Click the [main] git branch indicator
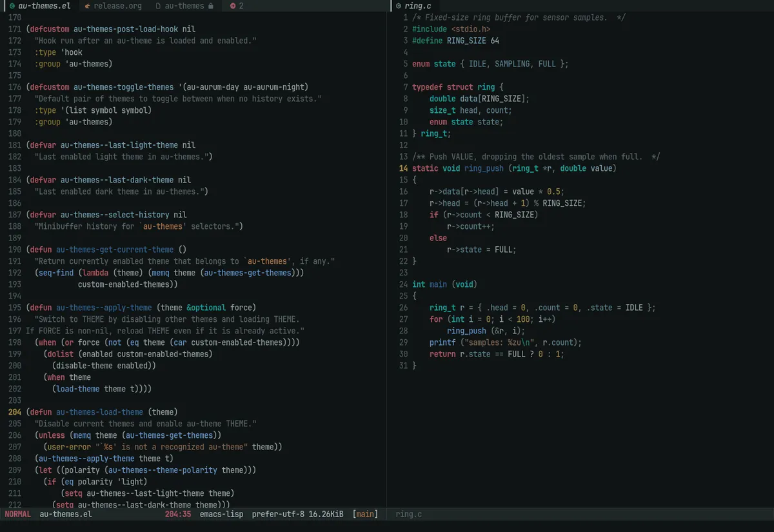This screenshot has height=532, width=774. pos(365,514)
